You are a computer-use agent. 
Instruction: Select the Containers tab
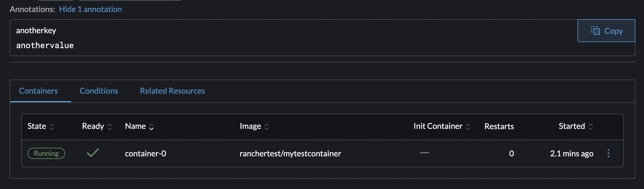pyautogui.click(x=38, y=91)
